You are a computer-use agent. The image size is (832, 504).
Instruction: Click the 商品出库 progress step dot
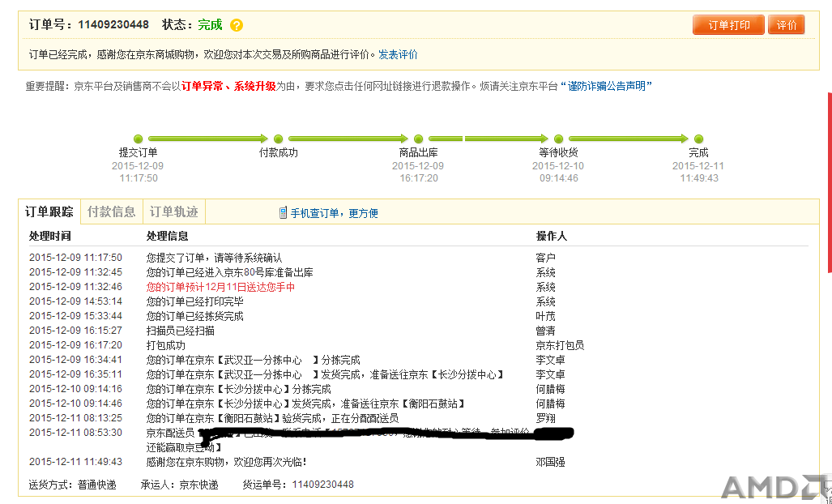pos(418,139)
